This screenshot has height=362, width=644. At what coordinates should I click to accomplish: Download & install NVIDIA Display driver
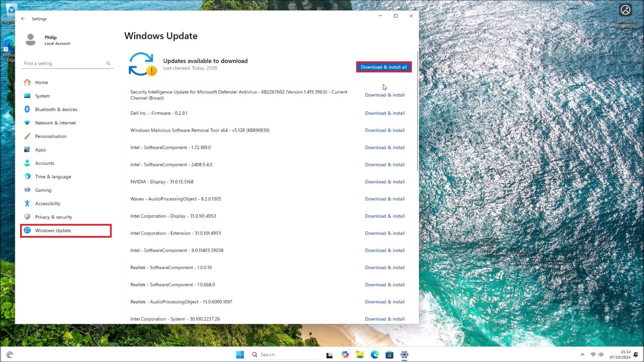point(385,182)
